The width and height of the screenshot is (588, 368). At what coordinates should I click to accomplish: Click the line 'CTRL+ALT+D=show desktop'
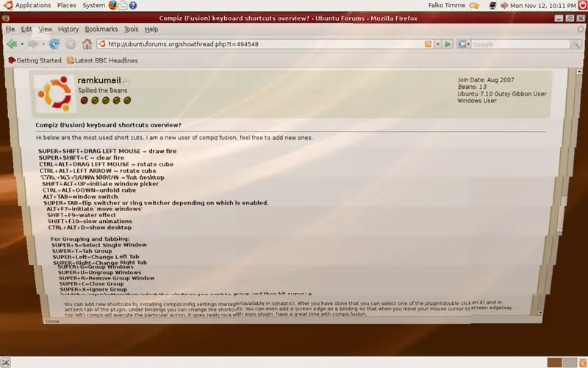pyautogui.click(x=90, y=227)
